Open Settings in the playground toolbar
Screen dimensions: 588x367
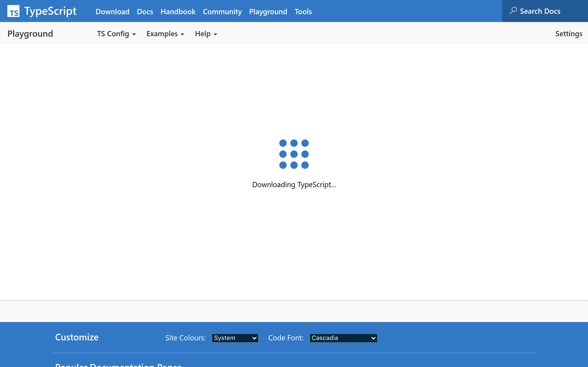tap(568, 34)
